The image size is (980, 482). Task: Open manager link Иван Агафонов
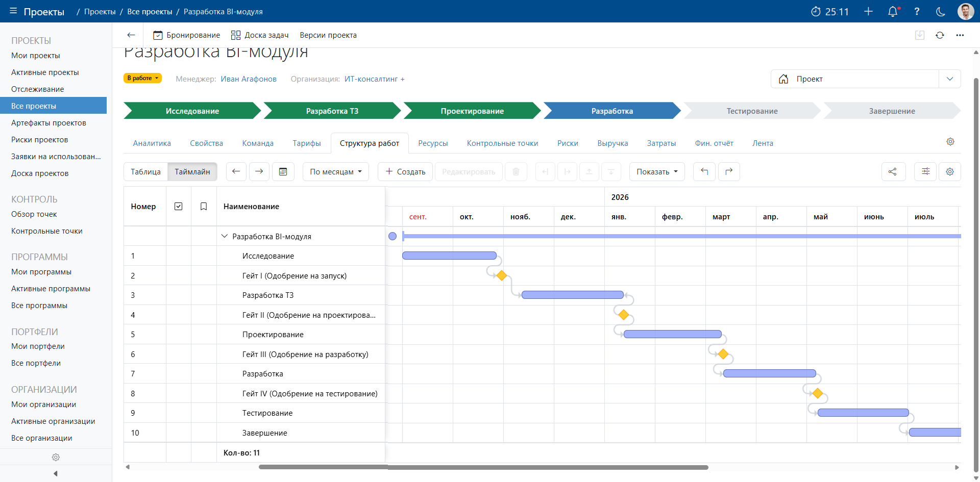[x=249, y=79]
